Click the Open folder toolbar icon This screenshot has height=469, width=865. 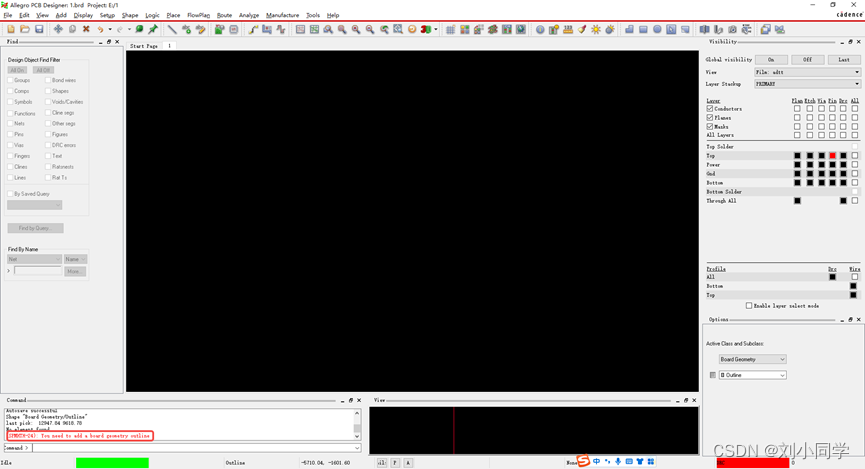pyautogui.click(x=25, y=30)
